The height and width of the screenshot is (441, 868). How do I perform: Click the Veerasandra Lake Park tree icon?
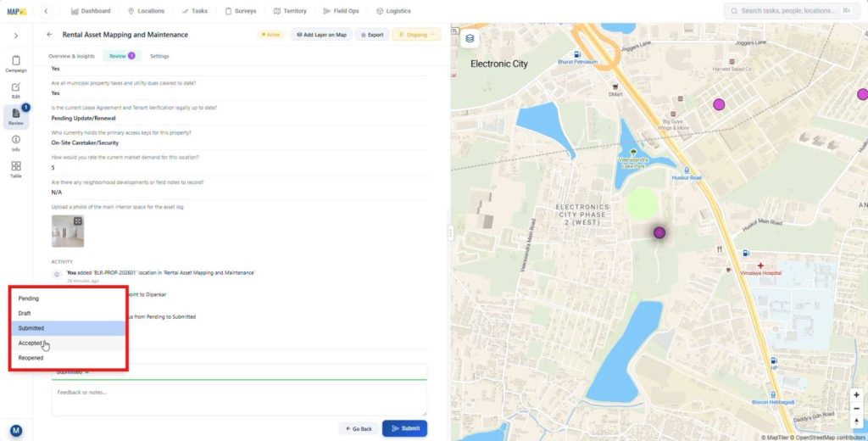click(633, 153)
